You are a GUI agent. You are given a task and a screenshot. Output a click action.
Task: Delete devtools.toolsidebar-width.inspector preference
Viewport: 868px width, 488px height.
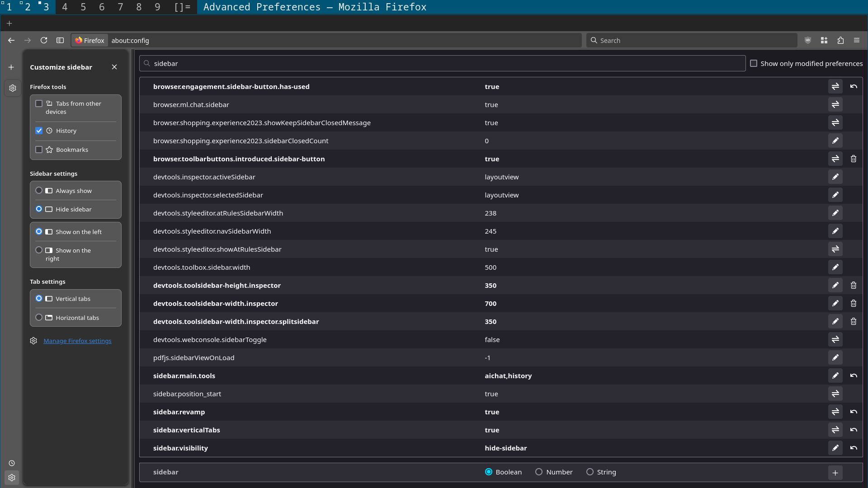pyautogui.click(x=853, y=303)
